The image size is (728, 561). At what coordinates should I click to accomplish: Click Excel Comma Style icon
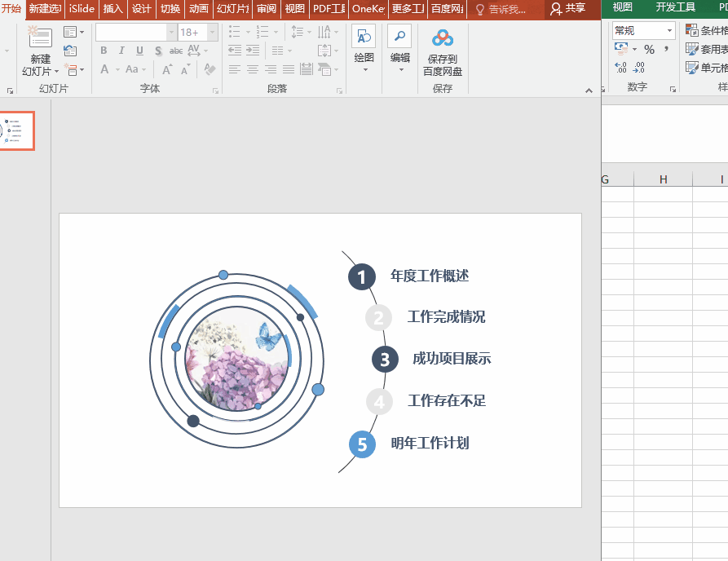coord(666,50)
